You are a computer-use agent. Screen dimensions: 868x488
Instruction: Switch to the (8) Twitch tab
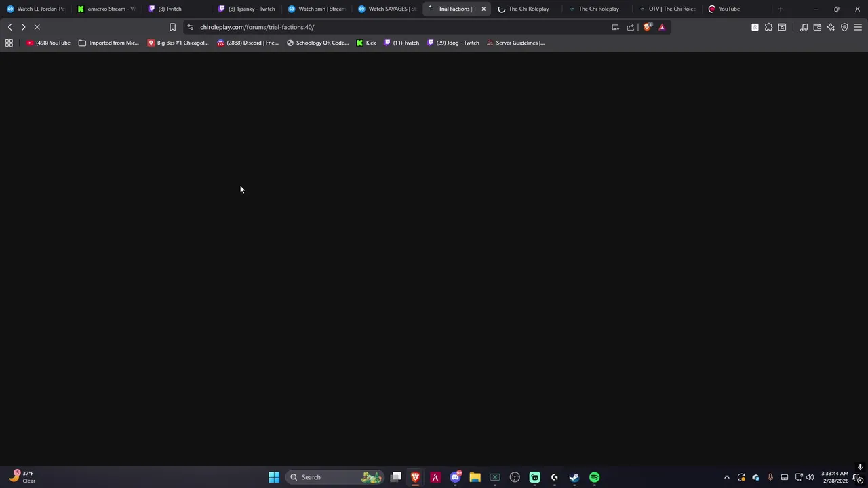tap(175, 9)
